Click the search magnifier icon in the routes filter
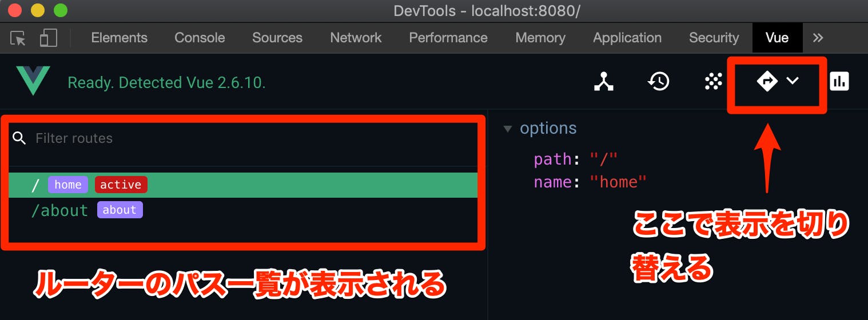The width and height of the screenshot is (868, 320). point(19,138)
